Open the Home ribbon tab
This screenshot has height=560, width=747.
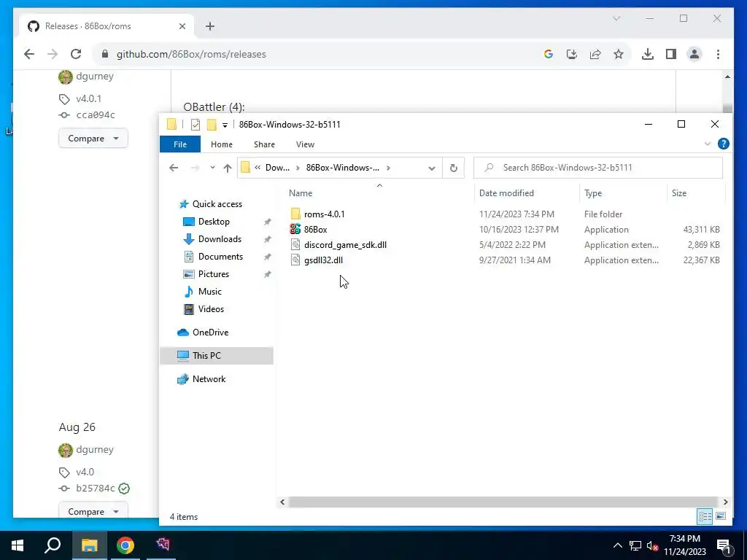click(222, 144)
